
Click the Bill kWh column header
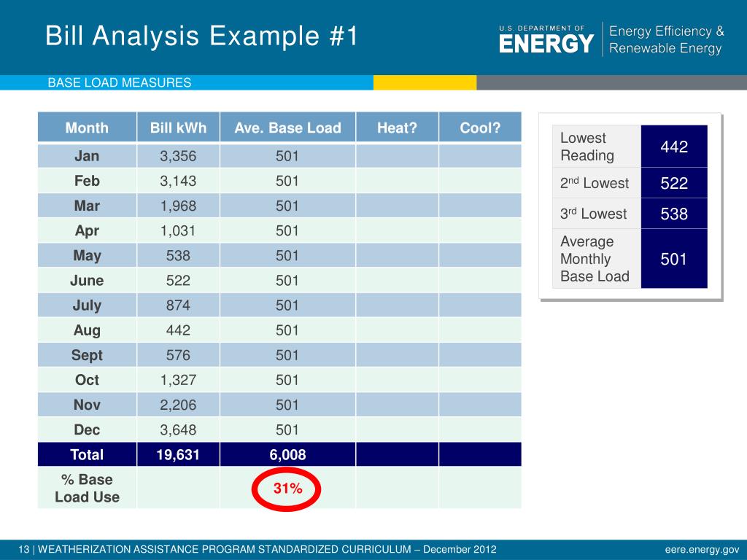click(x=178, y=128)
